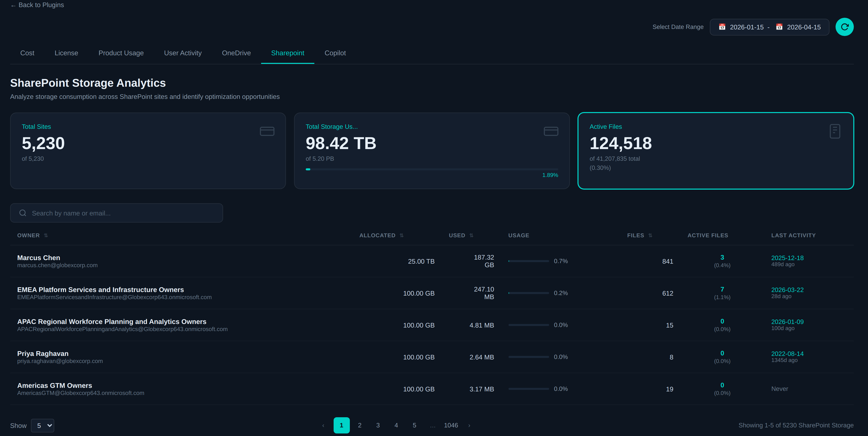Viewport: 868px width, 436px height.
Task: Click the 247.10 MB used value
Action: (484, 293)
